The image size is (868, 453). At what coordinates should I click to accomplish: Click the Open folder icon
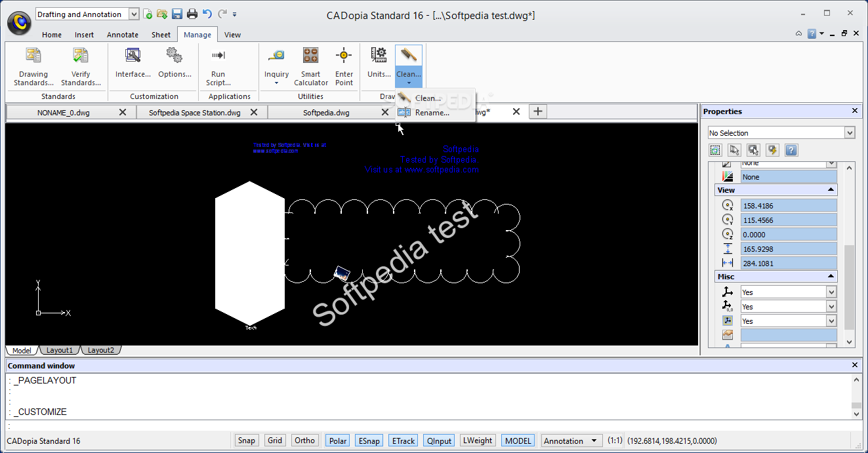click(x=162, y=14)
